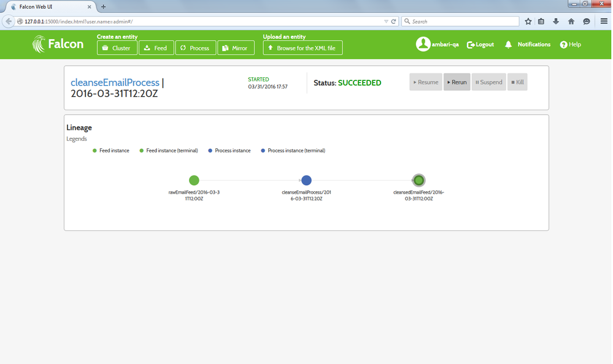Image resolution: width=613 pixels, height=364 pixels.
Task: Create a new Cluster entity
Action: pos(117,48)
